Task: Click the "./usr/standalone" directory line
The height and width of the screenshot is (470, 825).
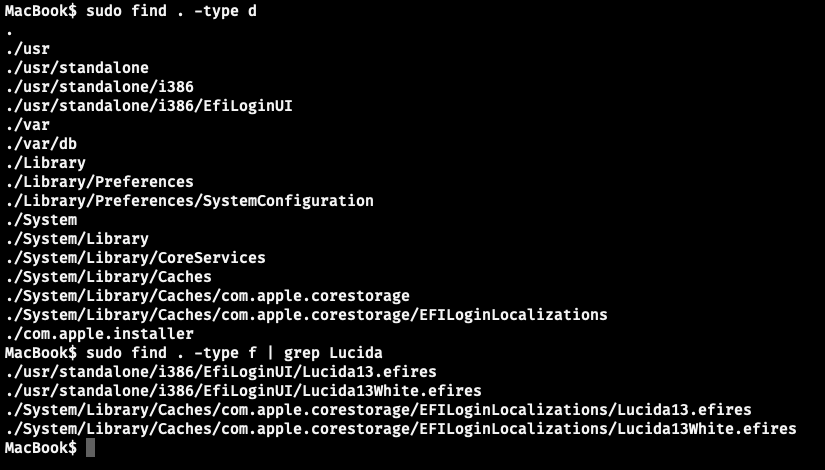Action: (77, 68)
